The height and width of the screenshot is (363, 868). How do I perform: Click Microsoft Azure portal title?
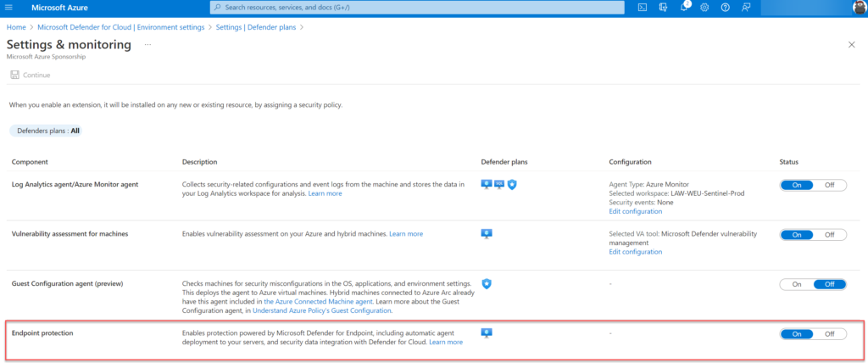pyautogui.click(x=60, y=8)
